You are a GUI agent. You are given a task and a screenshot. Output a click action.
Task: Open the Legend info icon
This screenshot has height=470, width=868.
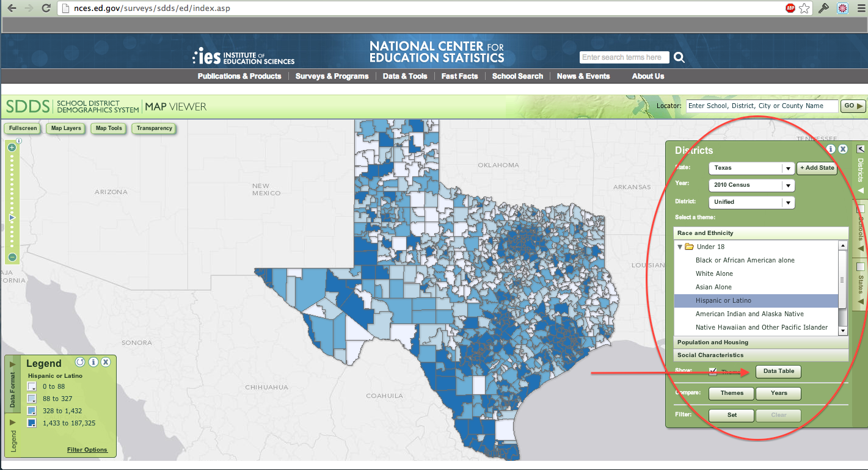point(93,362)
